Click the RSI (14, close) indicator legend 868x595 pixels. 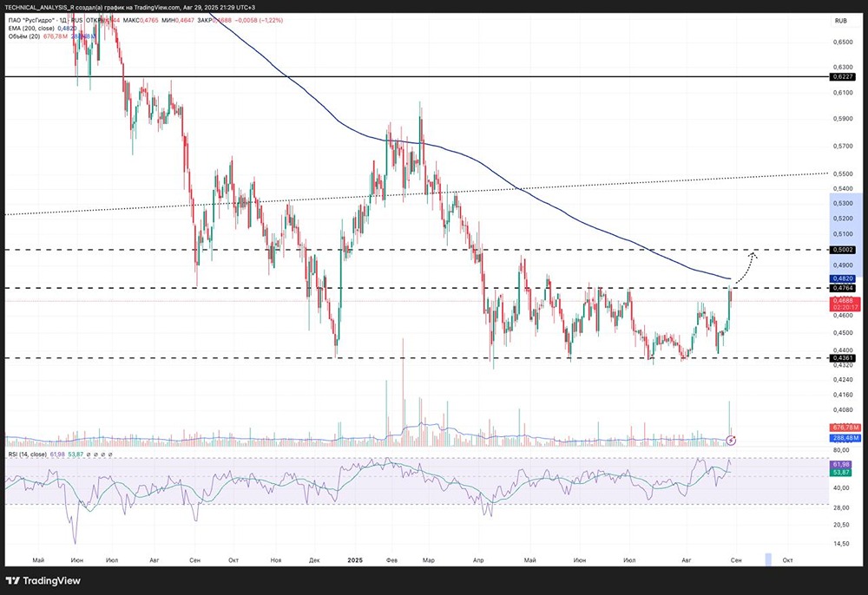[28, 454]
